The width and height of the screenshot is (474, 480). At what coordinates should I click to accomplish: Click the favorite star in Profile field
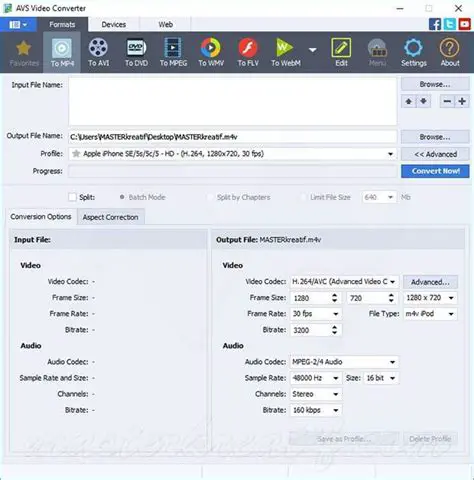76,154
